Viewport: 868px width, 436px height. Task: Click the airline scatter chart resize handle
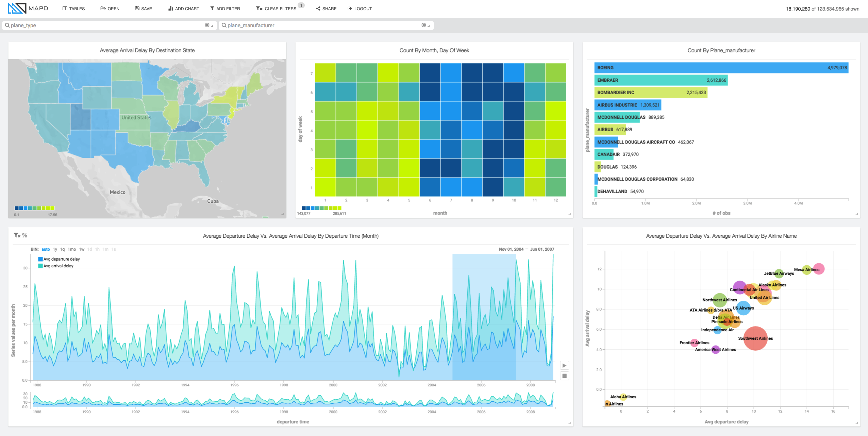856,423
